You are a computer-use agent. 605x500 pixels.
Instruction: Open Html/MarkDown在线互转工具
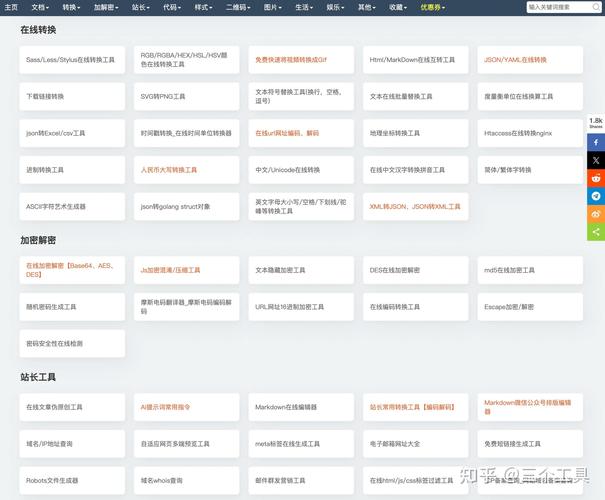(x=416, y=60)
